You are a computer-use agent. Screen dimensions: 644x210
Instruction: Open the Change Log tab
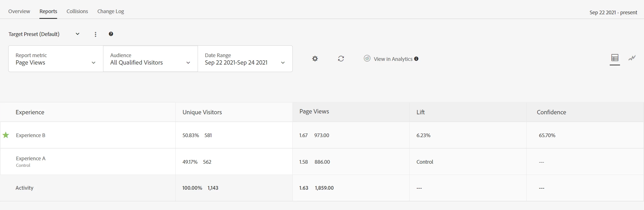(111, 11)
